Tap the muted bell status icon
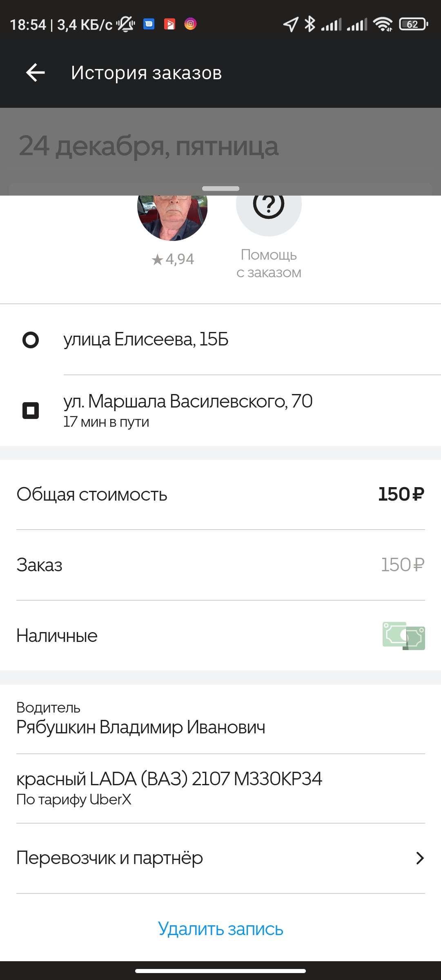The image size is (441, 980). pyautogui.click(x=126, y=24)
